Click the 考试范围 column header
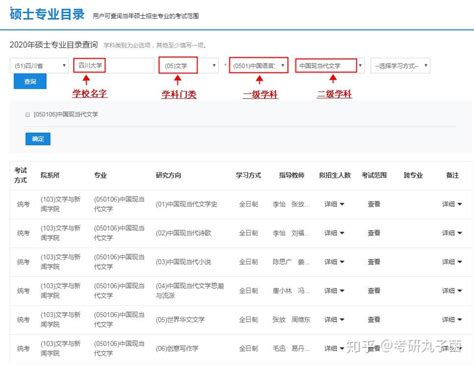This screenshot has width=474, height=365. coord(374,175)
